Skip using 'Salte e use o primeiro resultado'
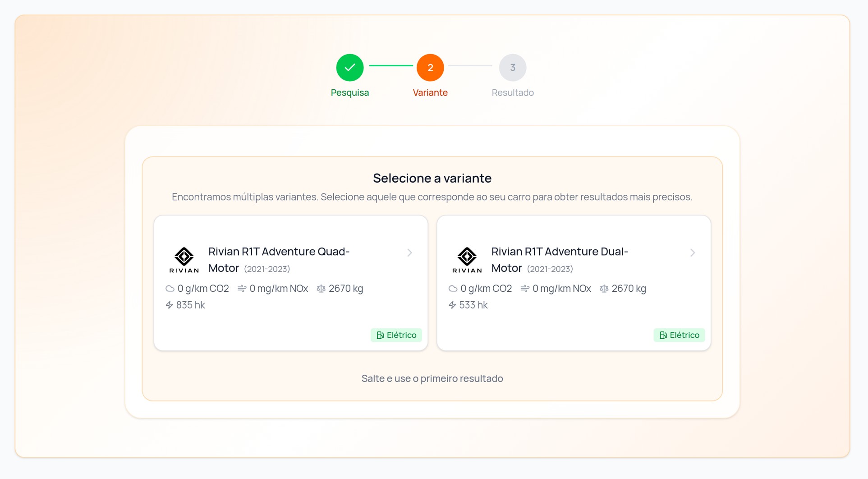The image size is (868, 479). pos(432,378)
